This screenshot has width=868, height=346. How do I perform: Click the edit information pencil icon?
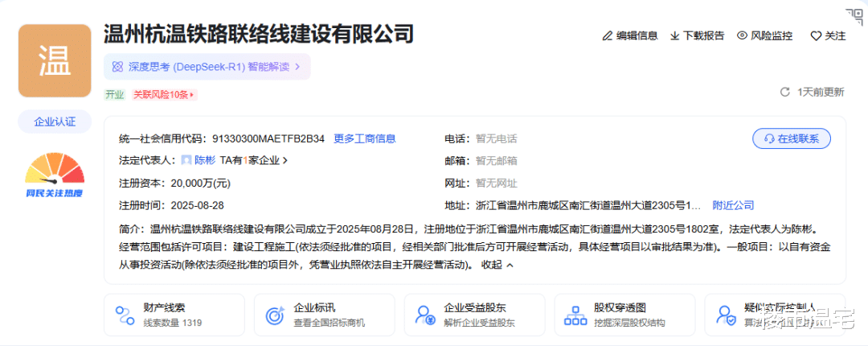608,36
